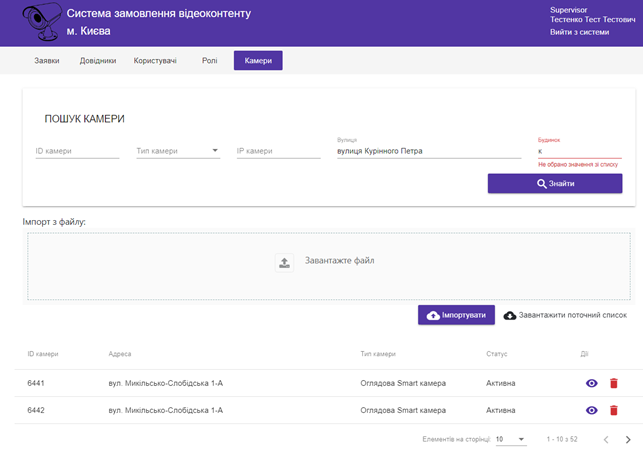Click the camera logo in header

tap(32, 22)
